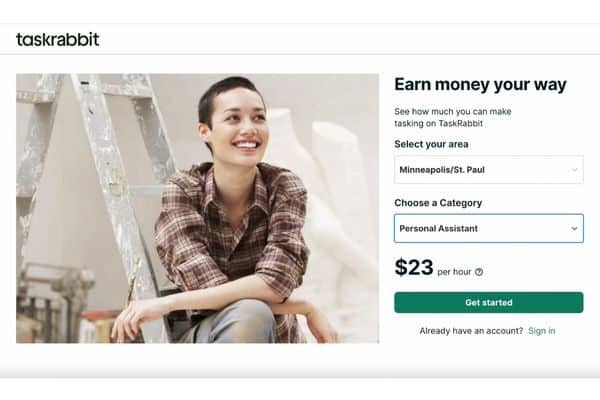Follow the Sign in link

pos(541,331)
